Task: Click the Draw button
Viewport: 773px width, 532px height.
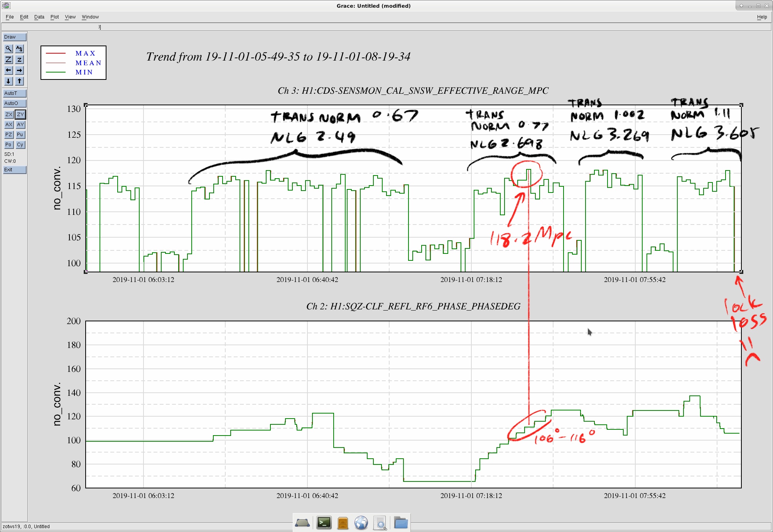Action: (15, 37)
